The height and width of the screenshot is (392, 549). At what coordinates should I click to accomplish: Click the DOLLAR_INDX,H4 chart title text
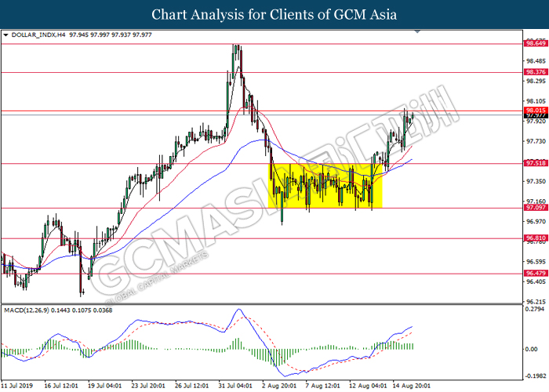pyautogui.click(x=38, y=35)
